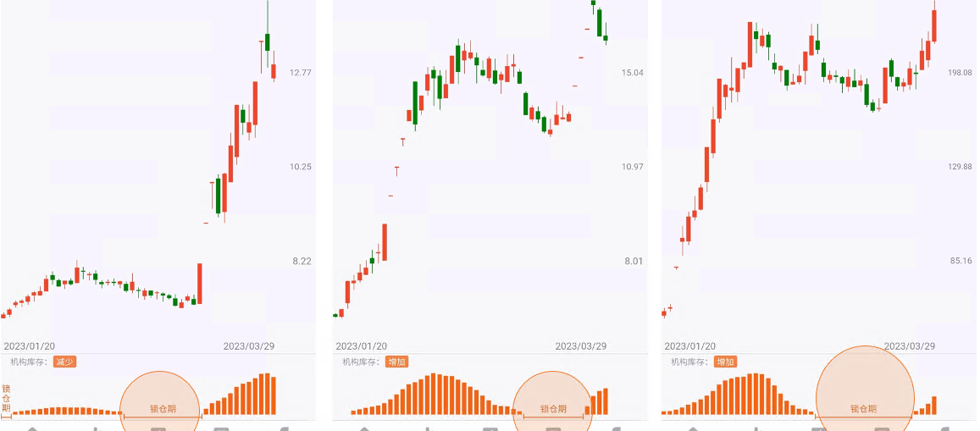Click the 85.16 price axis label
Screen dimensions: 980x431
[x=961, y=261]
